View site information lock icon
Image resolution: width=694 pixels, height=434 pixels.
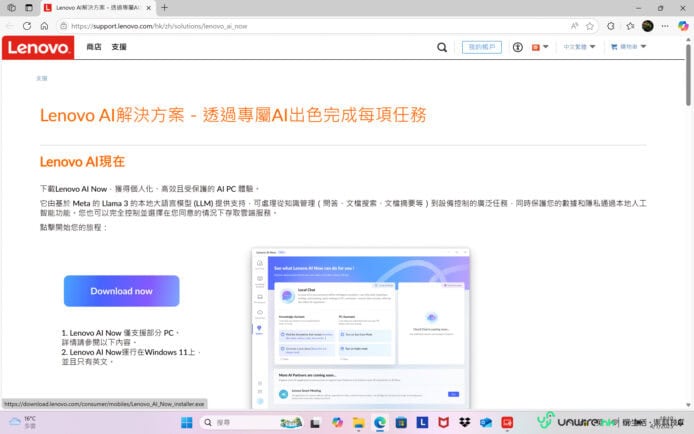(64, 26)
